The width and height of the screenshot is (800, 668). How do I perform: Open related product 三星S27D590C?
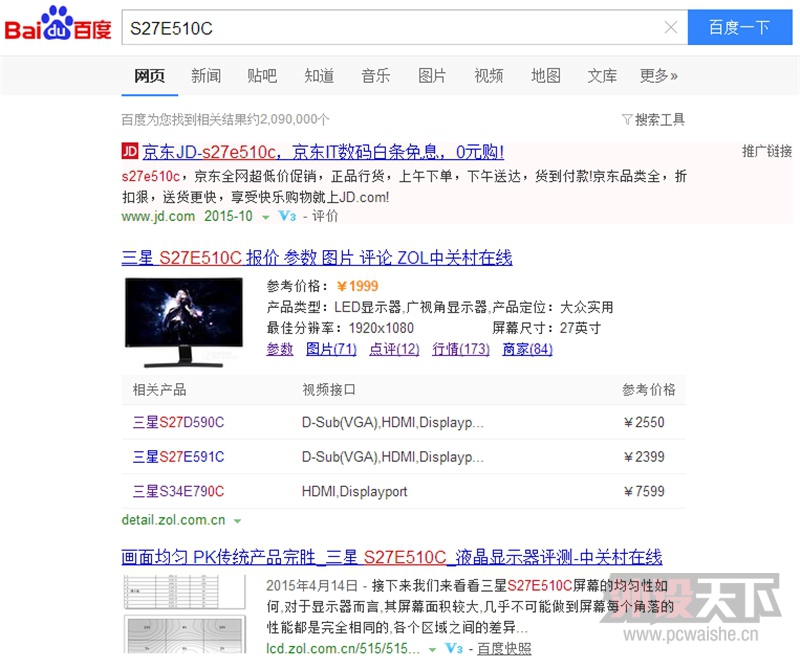(x=179, y=423)
